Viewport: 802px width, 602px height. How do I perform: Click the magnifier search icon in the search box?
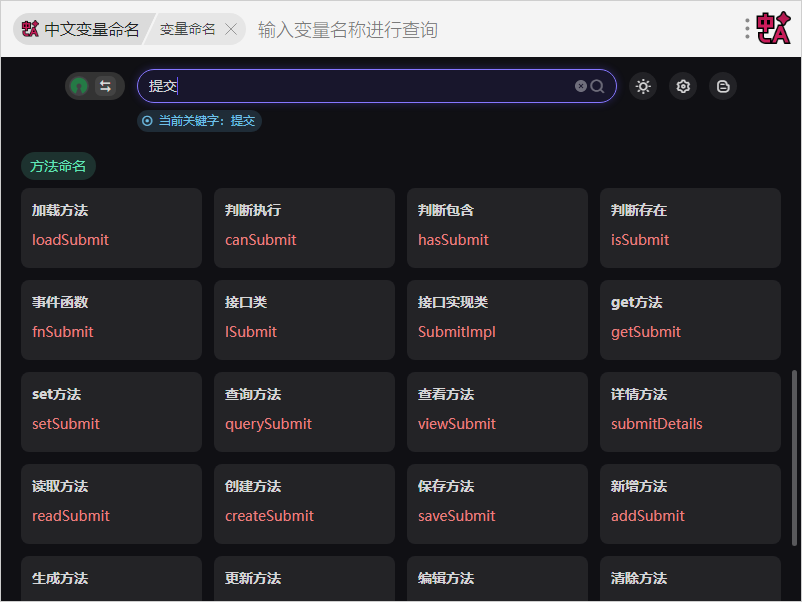pyautogui.click(x=597, y=86)
